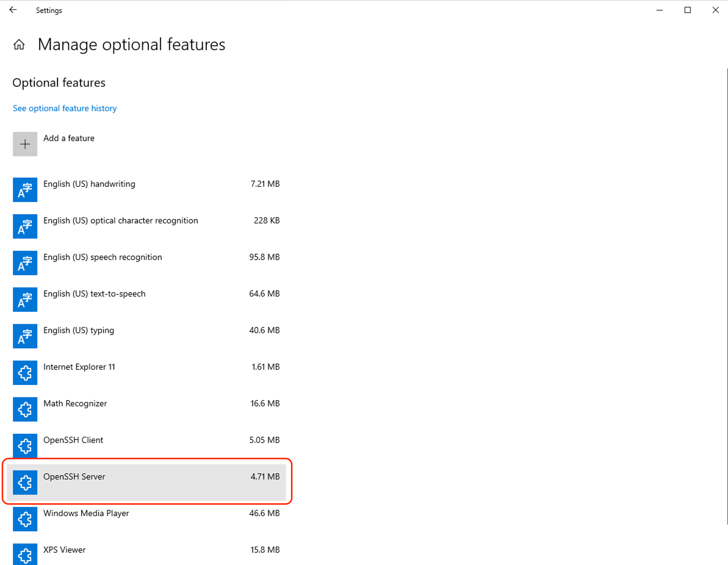Click the English (US) handwriting language icon
The image size is (728, 565).
25,190
